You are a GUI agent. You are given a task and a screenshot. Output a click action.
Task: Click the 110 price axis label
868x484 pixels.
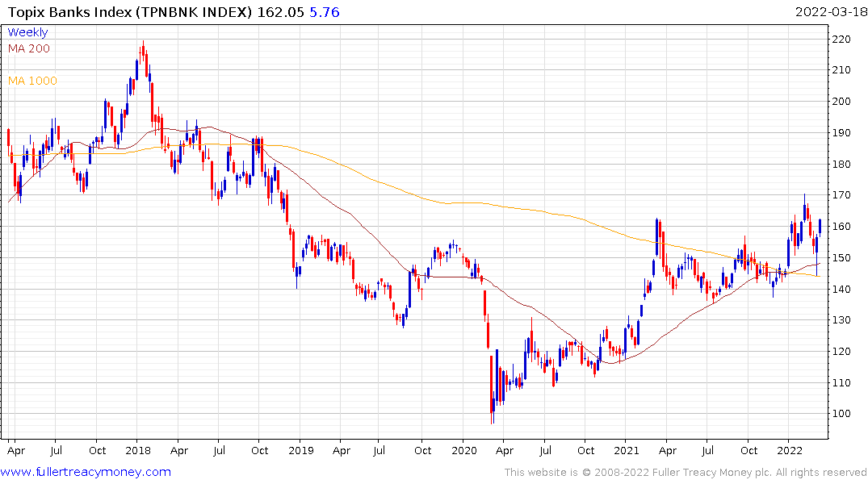tap(841, 383)
